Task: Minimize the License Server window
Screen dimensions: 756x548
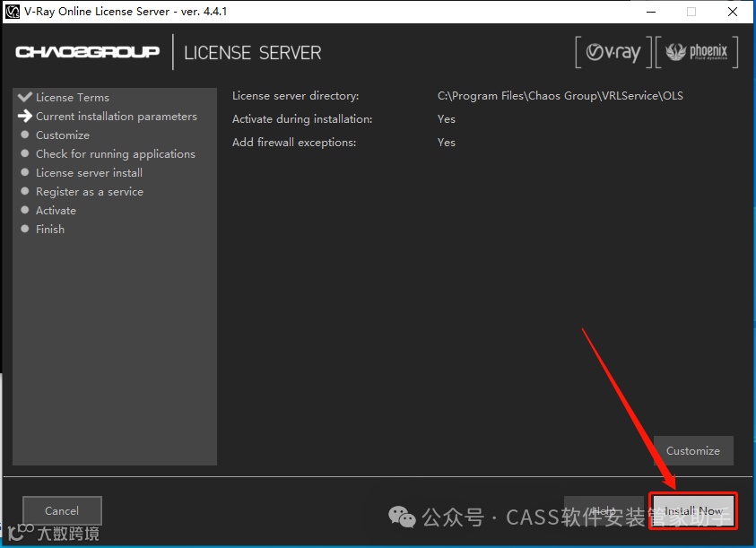Action: click(x=651, y=12)
